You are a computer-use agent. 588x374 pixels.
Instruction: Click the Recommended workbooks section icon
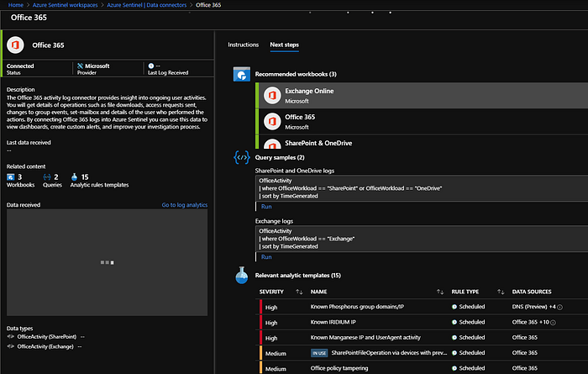tap(242, 74)
